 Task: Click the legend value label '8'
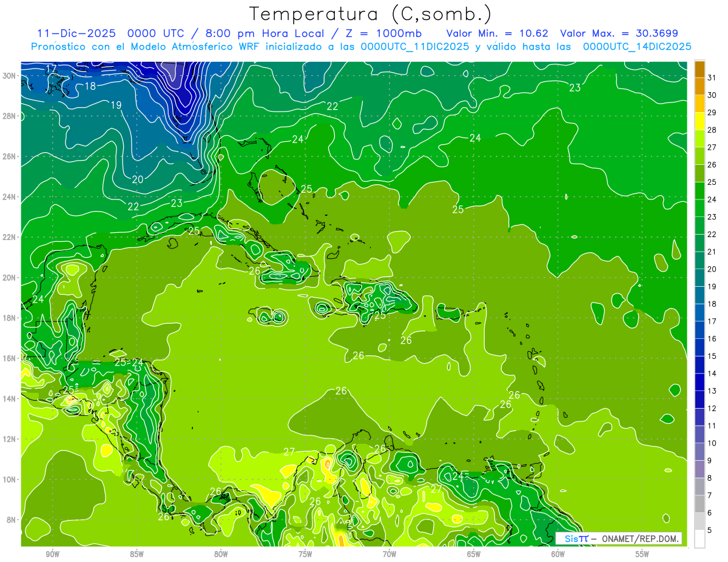710,478
